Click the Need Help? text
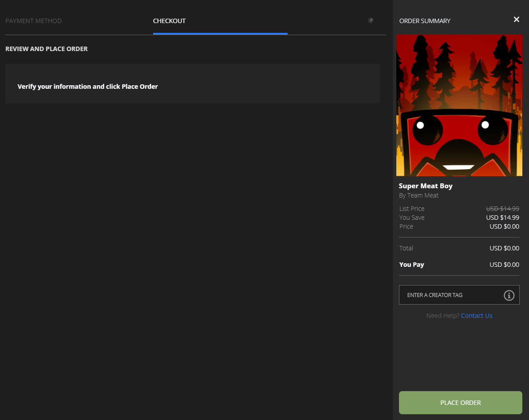Viewport: 529px width, 420px height. pos(442,316)
